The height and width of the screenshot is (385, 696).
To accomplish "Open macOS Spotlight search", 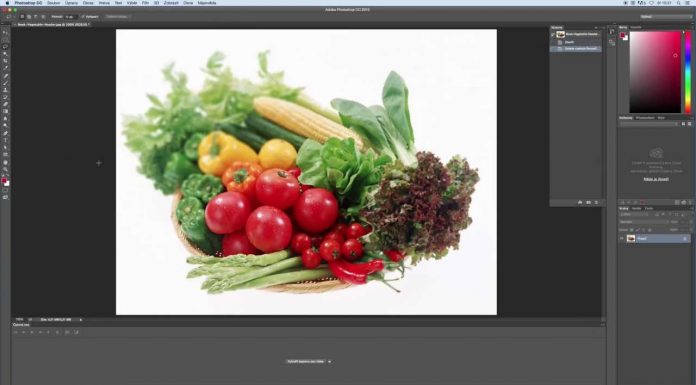I will 679,3.
